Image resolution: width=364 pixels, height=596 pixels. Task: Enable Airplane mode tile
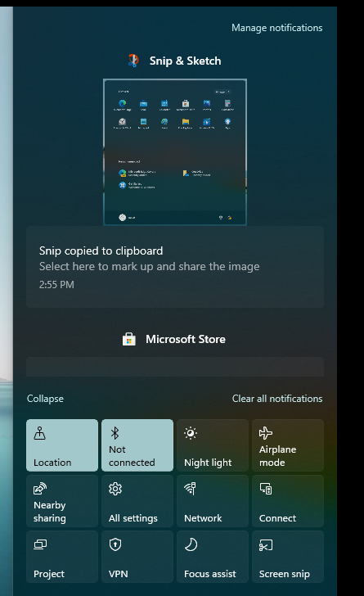288,445
